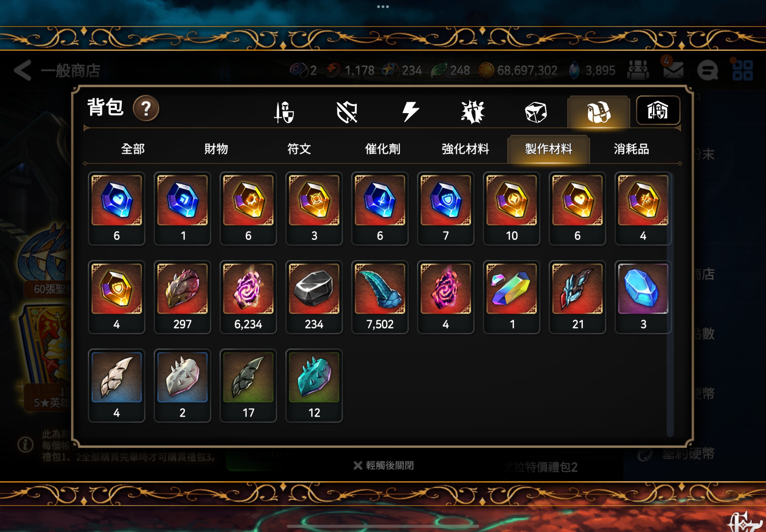Select the backpack bag category icon

coord(599,112)
